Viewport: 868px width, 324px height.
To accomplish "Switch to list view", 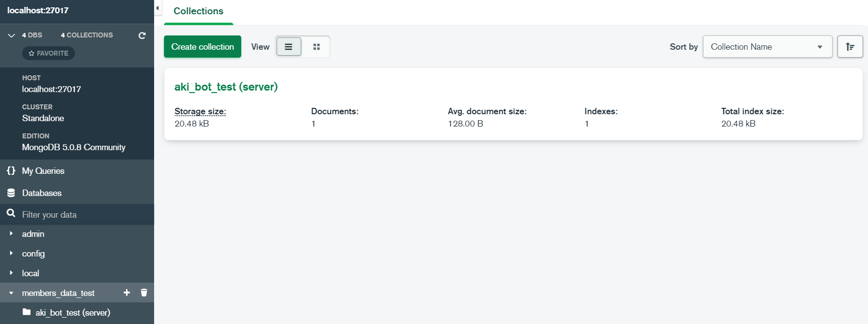I will (x=289, y=47).
